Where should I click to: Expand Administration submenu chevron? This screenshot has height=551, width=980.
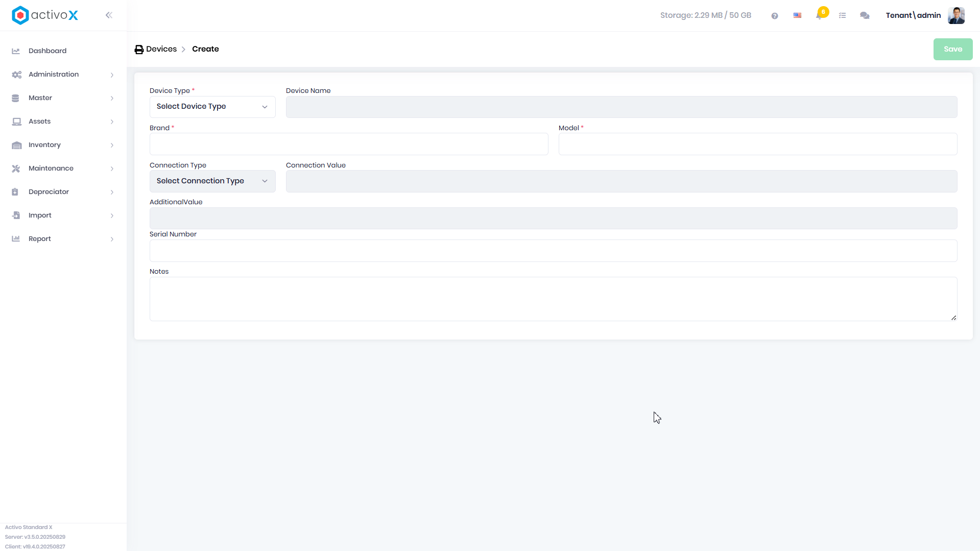click(x=112, y=75)
